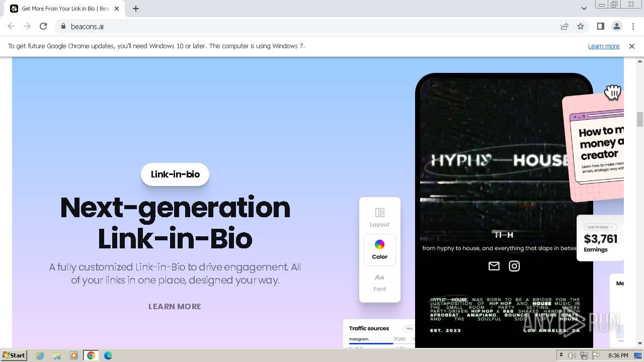This screenshot has width=644, height=362.
Task: Expand the tab search dropdown
Action: (x=584, y=9)
